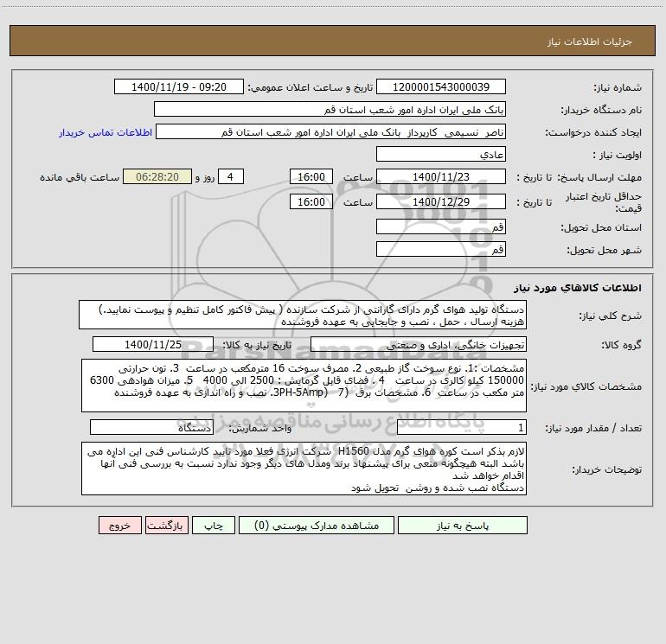
Task: Click the quantity field showing 1
Action: click(x=462, y=428)
